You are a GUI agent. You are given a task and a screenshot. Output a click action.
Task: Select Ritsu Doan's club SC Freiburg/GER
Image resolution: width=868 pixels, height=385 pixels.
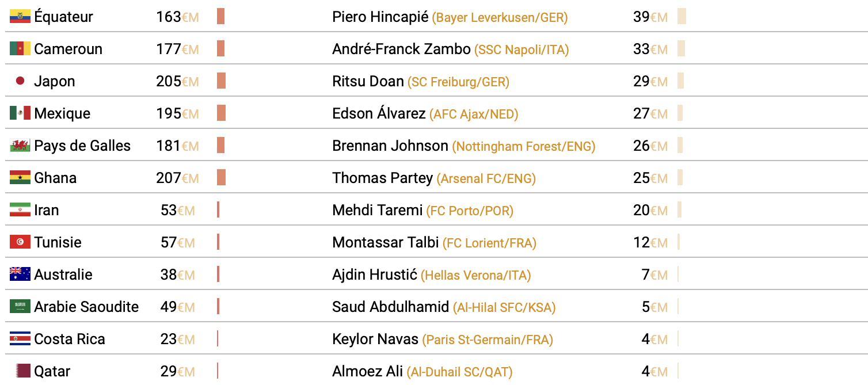(x=458, y=82)
